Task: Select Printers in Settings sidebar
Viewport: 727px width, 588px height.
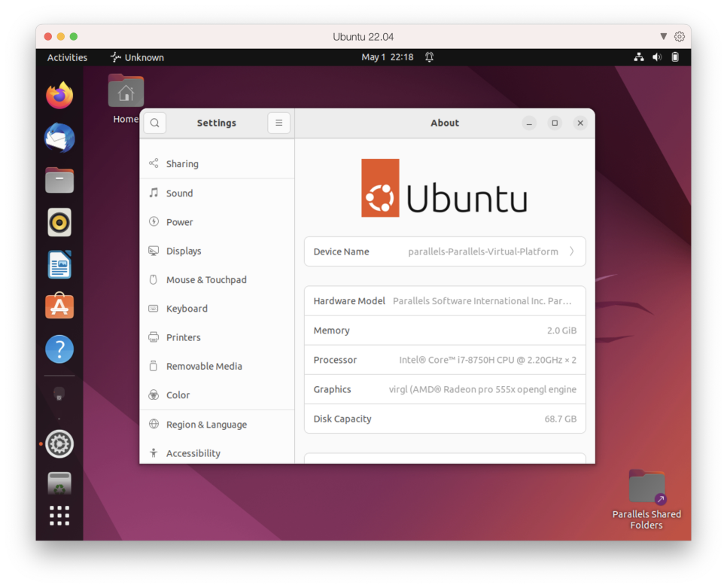Action: pyautogui.click(x=217, y=337)
